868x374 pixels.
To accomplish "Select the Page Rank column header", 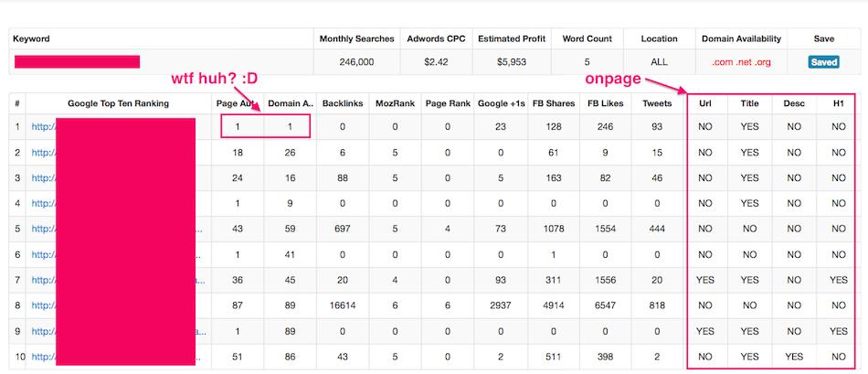I will point(448,103).
